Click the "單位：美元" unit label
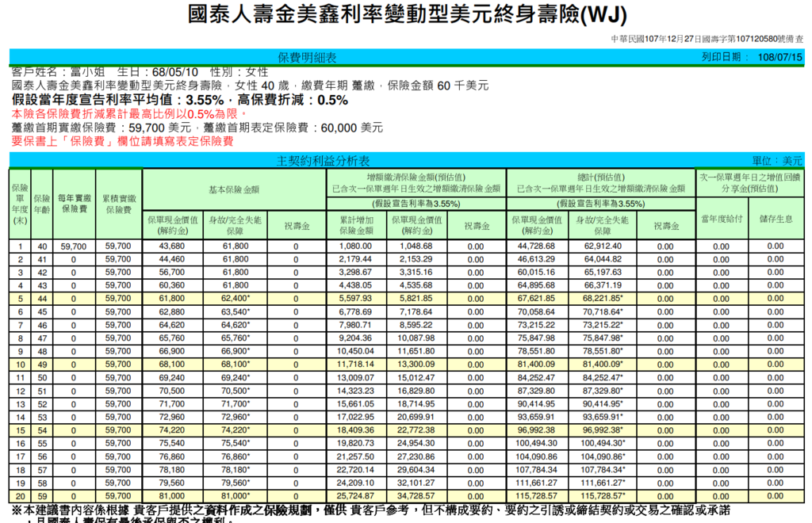The image size is (812, 523). pyautogui.click(x=777, y=161)
